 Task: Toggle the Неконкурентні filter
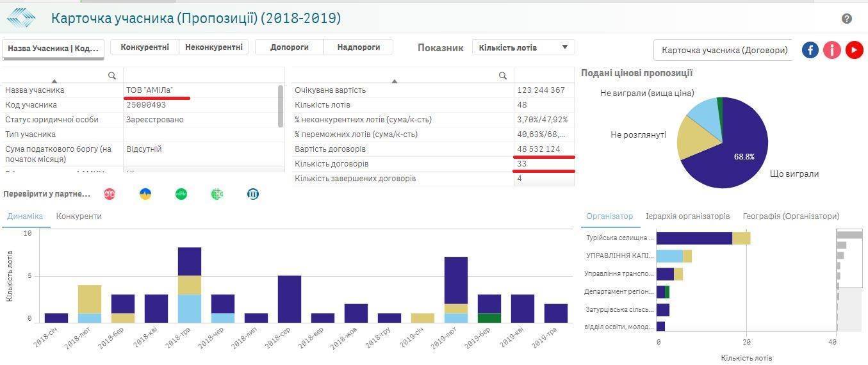213,47
